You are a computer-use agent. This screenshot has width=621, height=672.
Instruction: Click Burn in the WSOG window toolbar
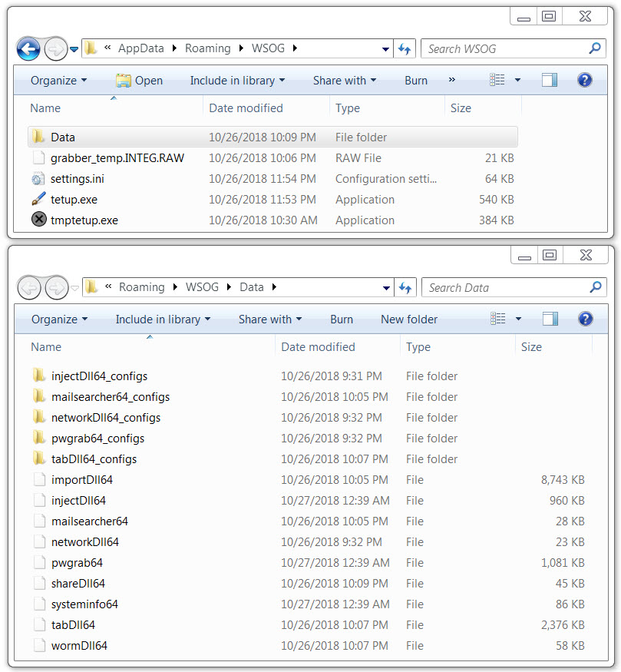(x=416, y=81)
